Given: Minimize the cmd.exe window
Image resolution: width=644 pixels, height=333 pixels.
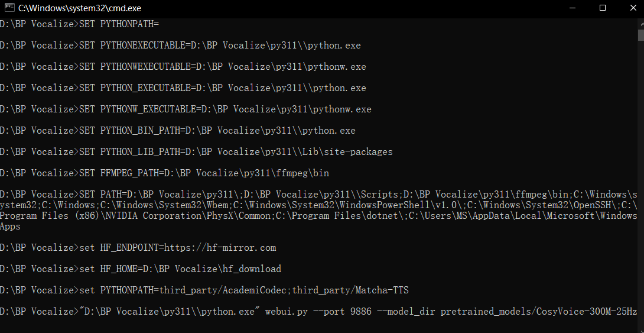Looking at the screenshot, I should coord(572,8).
